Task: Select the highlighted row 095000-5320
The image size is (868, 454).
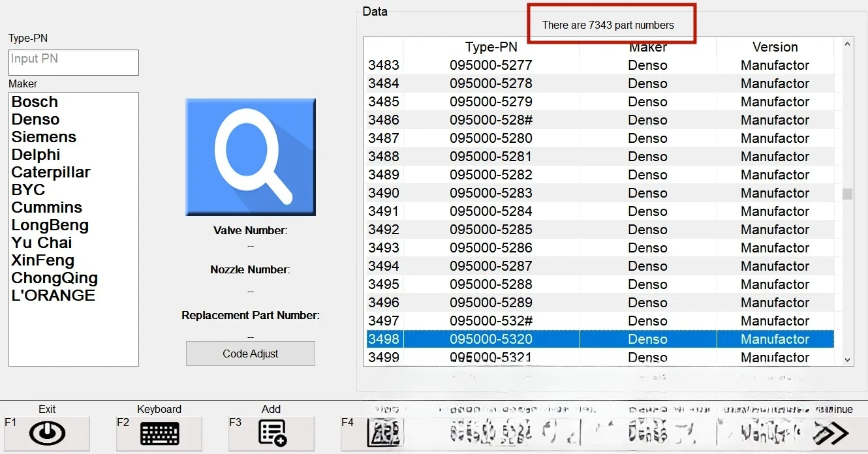Action: tap(491, 339)
